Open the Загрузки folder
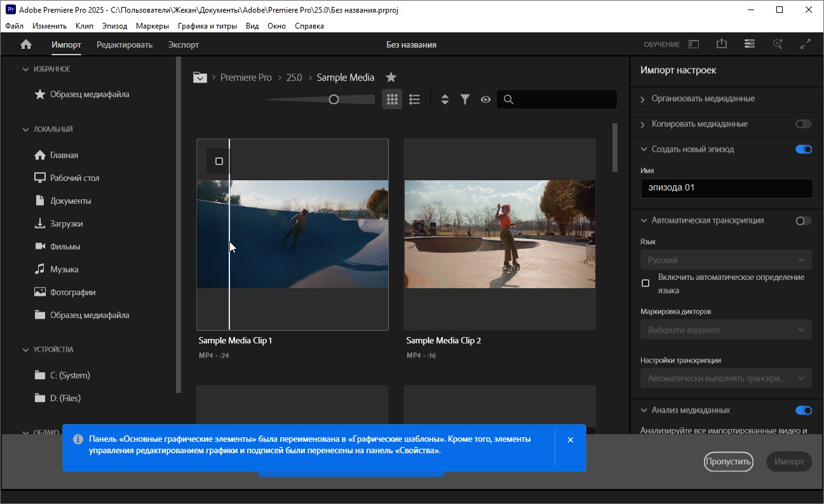The width and height of the screenshot is (824, 504). (67, 223)
